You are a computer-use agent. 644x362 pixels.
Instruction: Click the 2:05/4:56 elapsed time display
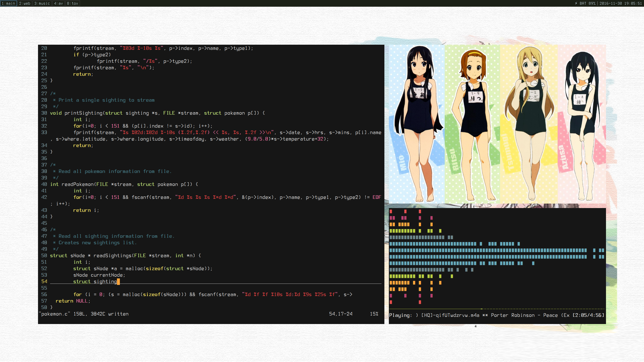[x=588, y=315]
